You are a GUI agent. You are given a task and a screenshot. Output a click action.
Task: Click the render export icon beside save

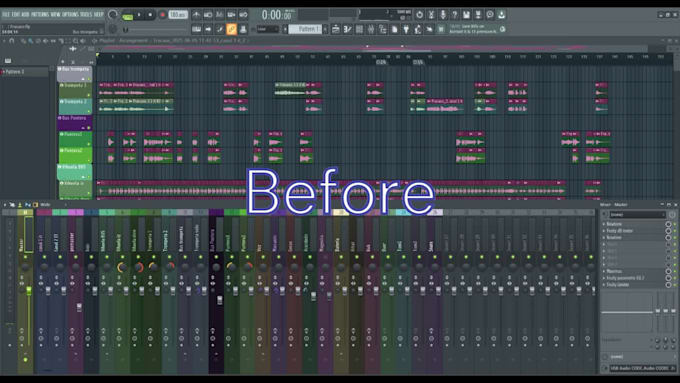coord(478,15)
